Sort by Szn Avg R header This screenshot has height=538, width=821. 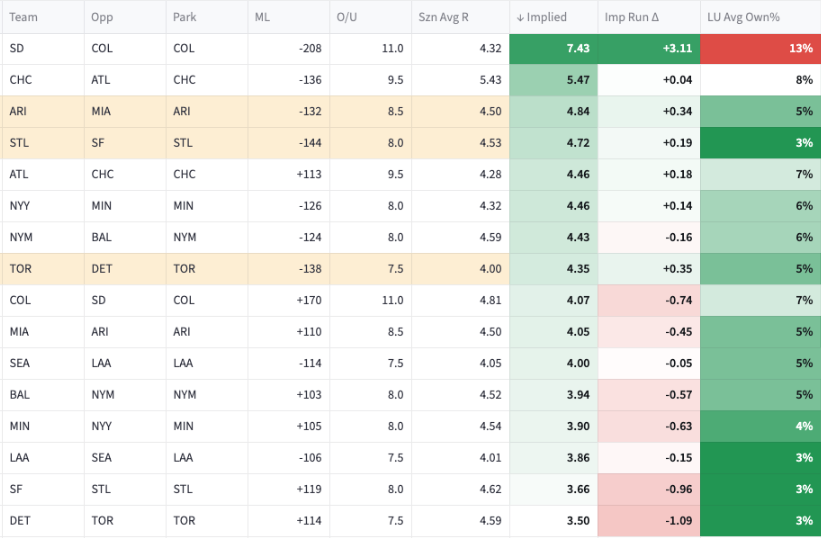(x=443, y=17)
